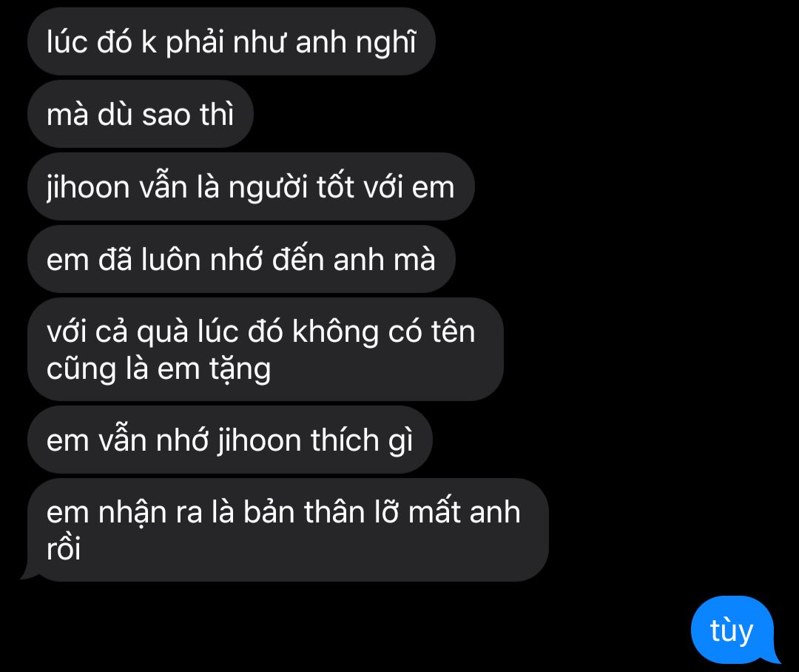Tap the 'mà dù sao thì' message bubble
This screenshot has height=672, width=799.
[x=140, y=114]
